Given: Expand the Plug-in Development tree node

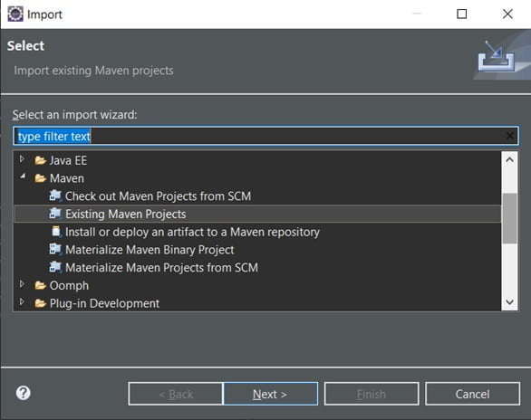Looking at the screenshot, I should (x=22, y=301).
